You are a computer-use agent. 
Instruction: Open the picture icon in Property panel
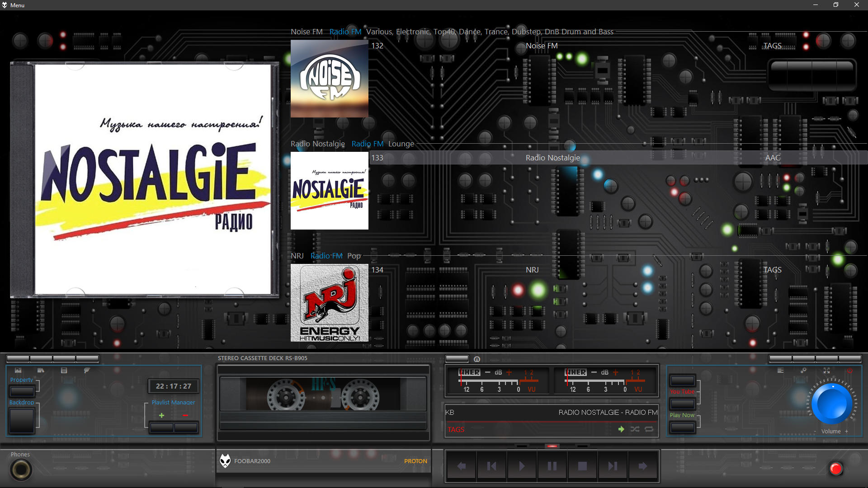coord(18,371)
